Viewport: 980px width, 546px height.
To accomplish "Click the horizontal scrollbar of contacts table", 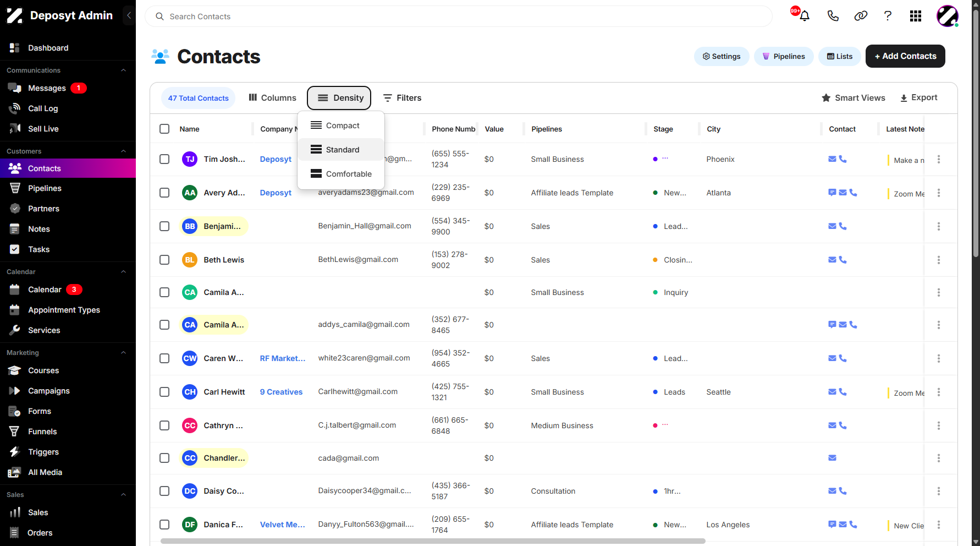I will click(433, 541).
